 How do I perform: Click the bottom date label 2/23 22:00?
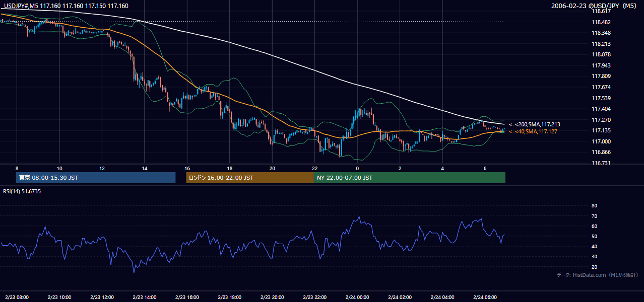pos(314,297)
